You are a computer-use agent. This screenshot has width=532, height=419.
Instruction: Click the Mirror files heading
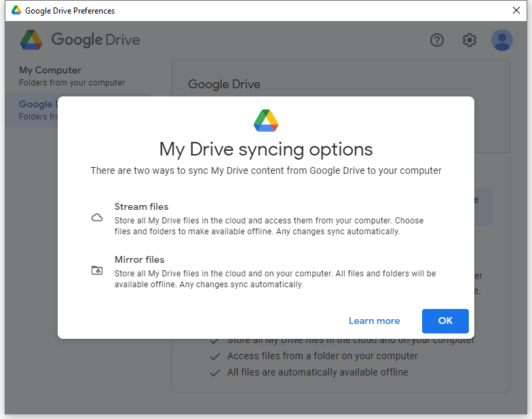[x=139, y=259]
